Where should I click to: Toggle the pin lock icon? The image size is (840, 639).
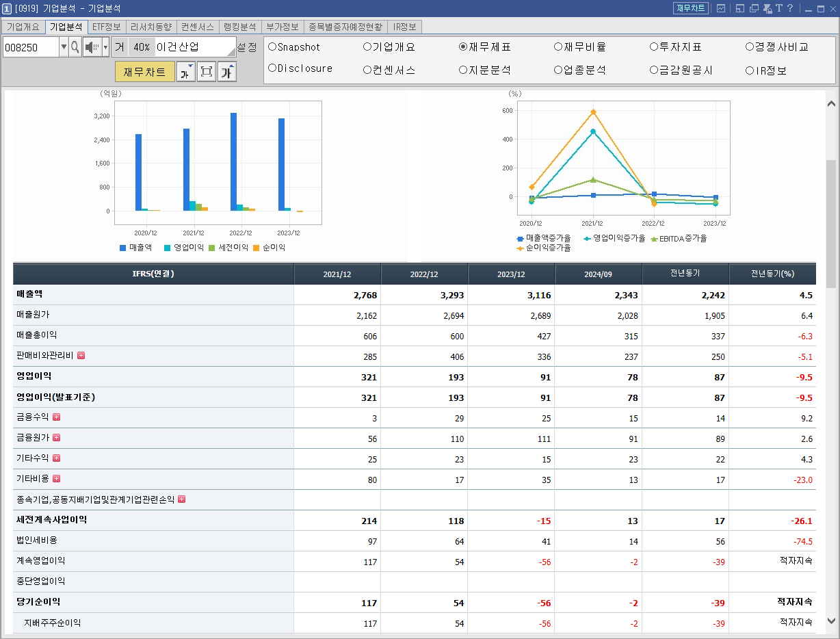pos(767,8)
